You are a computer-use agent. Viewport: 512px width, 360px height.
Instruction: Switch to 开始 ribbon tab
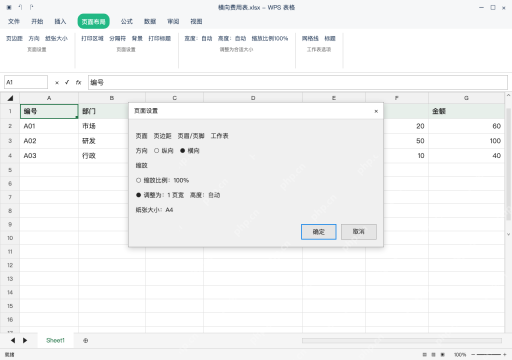[x=37, y=22]
